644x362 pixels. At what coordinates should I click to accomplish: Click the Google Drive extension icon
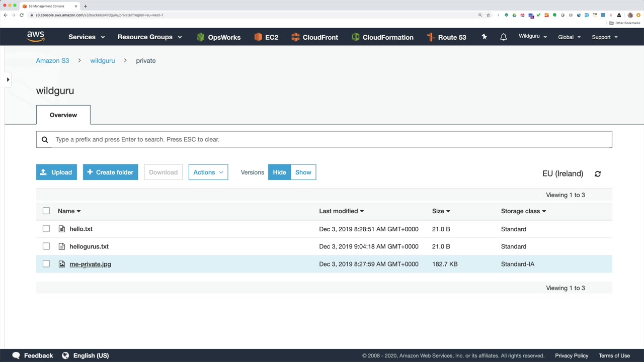pyautogui.click(x=514, y=15)
